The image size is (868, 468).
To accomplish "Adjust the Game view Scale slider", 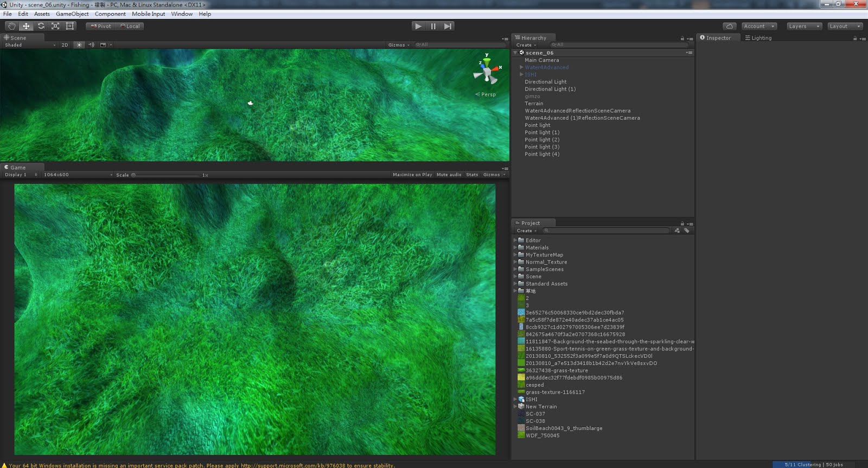I will 167,175.
